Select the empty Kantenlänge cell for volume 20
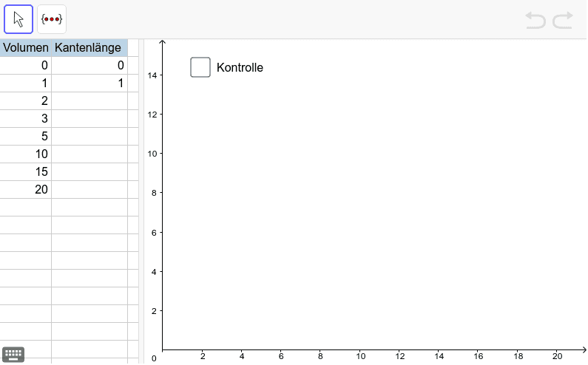Image resolution: width=588 pixels, height=365 pixels. 89,190
